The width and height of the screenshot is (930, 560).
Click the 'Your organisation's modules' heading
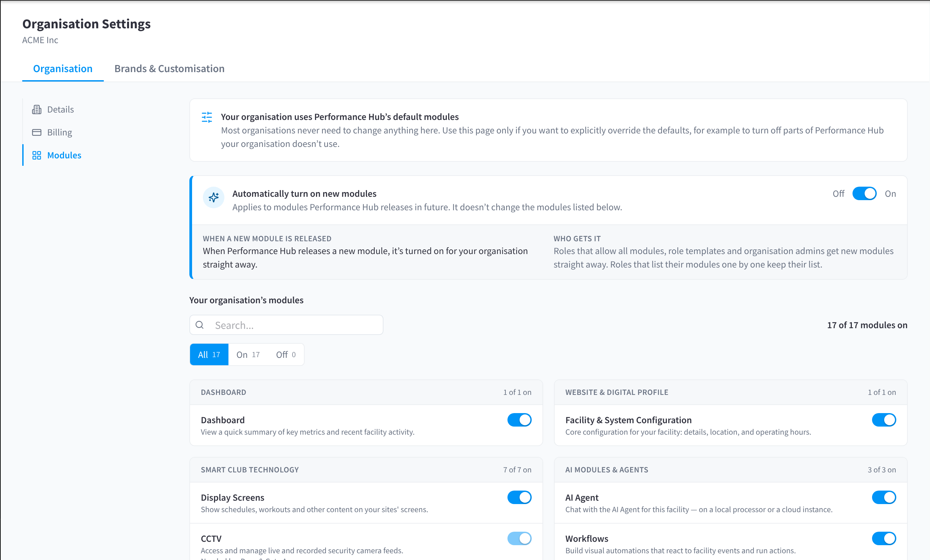pos(246,300)
